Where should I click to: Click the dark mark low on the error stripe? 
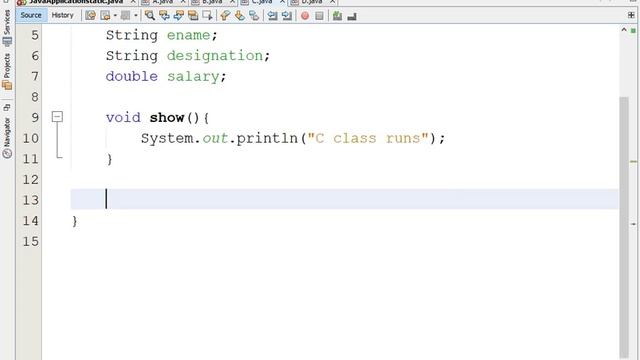click(x=633, y=224)
